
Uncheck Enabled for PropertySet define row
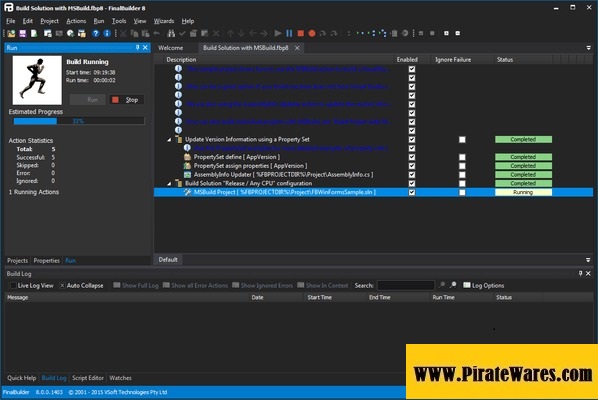(412, 157)
